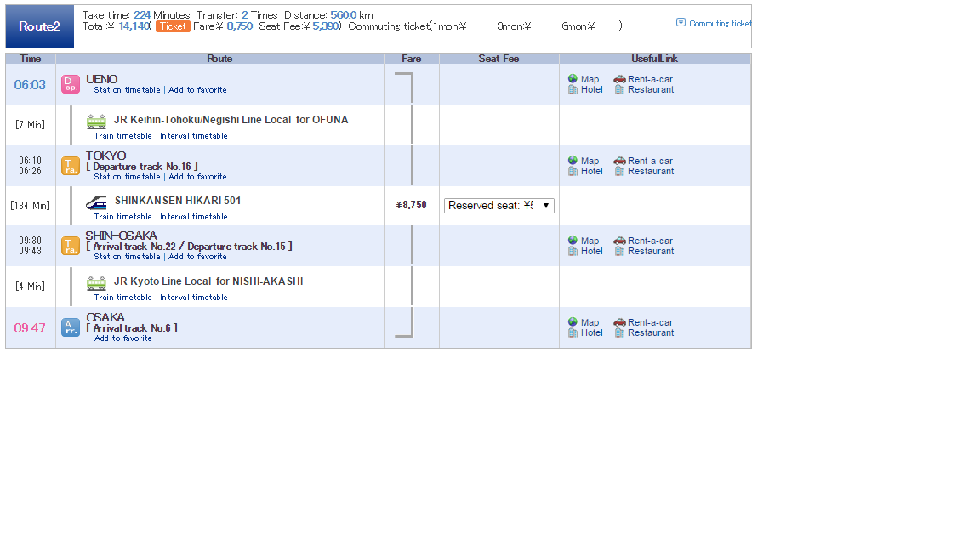Click the Seat Fee column header
This screenshot has width=980, height=551.
tap(499, 59)
